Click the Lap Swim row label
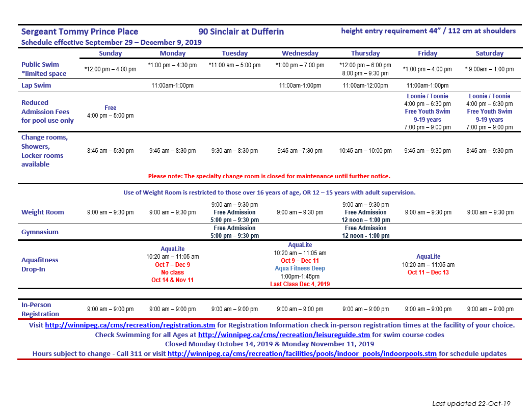The width and height of the screenshot is (532, 414). 36,86
